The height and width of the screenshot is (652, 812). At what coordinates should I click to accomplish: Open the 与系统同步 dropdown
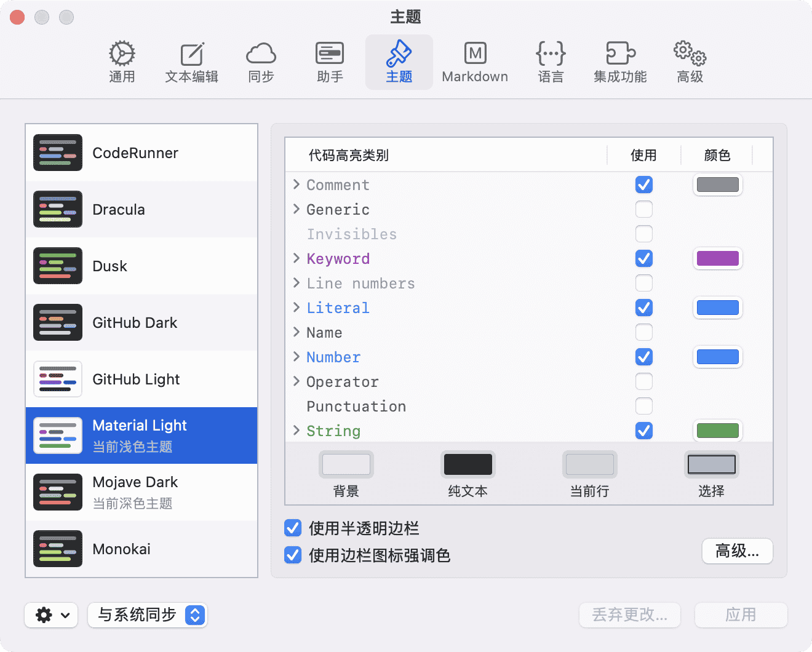point(148,615)
